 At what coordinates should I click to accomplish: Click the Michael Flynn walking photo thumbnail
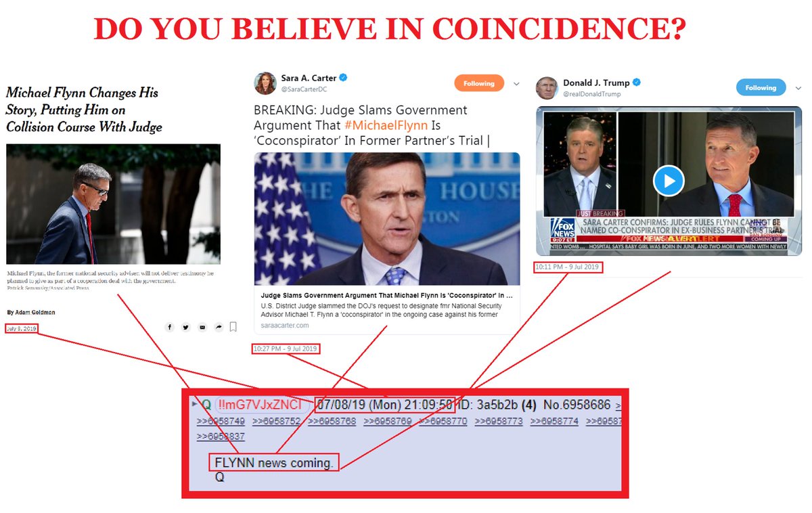[x=113, y=204]
